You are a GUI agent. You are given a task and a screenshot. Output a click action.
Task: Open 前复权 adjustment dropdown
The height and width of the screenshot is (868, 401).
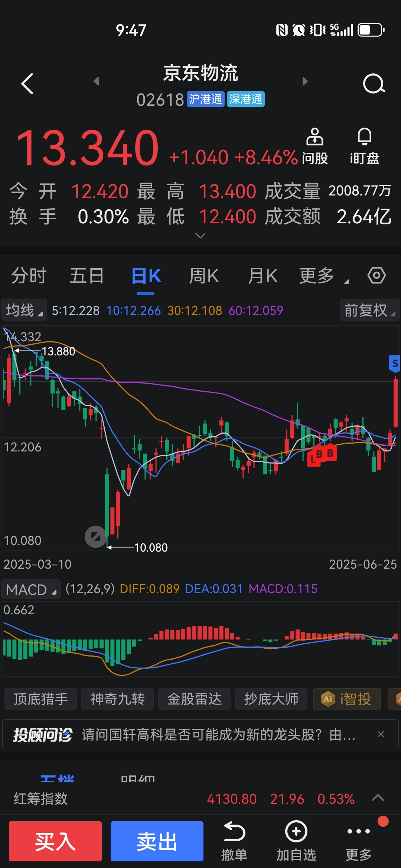[x=369, y=310]
